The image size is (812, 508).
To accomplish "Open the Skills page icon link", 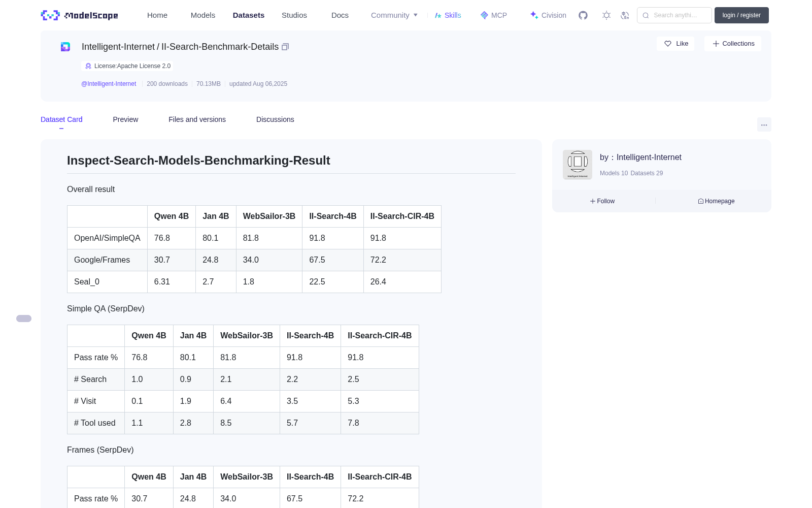I will pos(448,15).
